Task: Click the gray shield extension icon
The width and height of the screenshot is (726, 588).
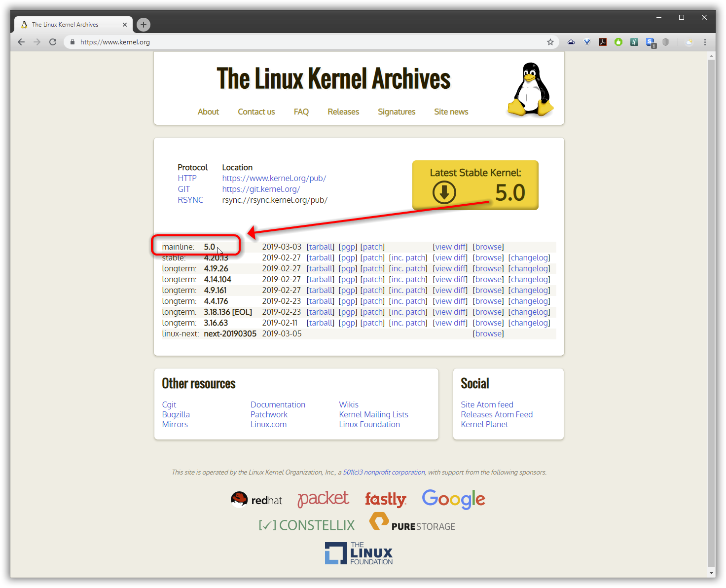Action: point(666,42)
